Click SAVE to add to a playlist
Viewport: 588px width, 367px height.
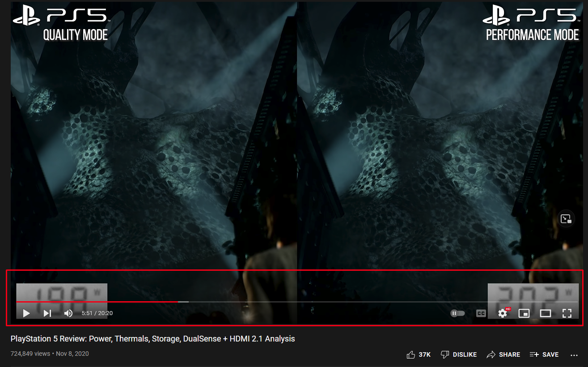tap(544, 354)
